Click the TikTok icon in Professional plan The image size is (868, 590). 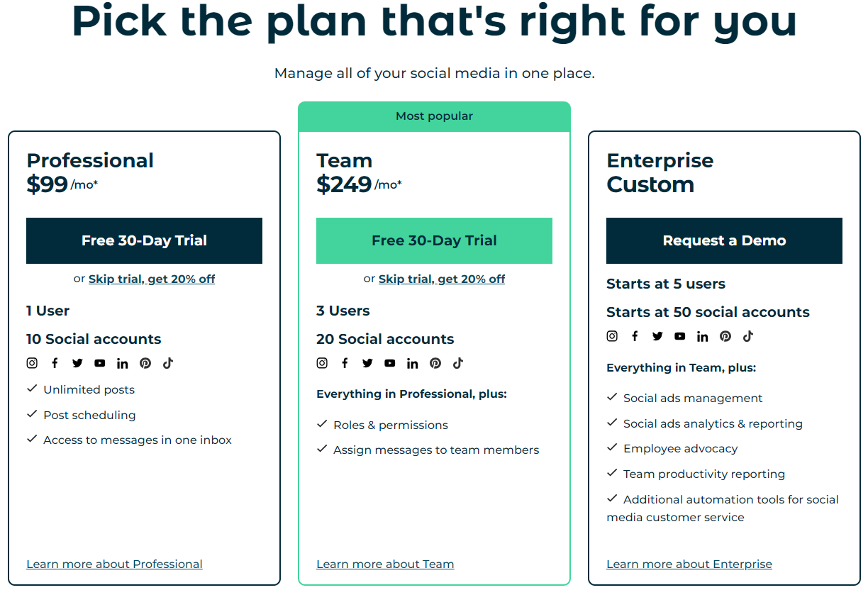pos(168,363)
